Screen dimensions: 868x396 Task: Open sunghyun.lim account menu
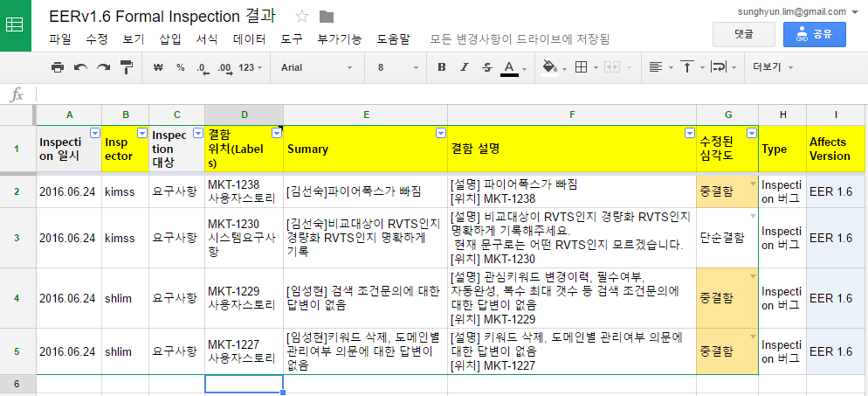tap(796, 11)
